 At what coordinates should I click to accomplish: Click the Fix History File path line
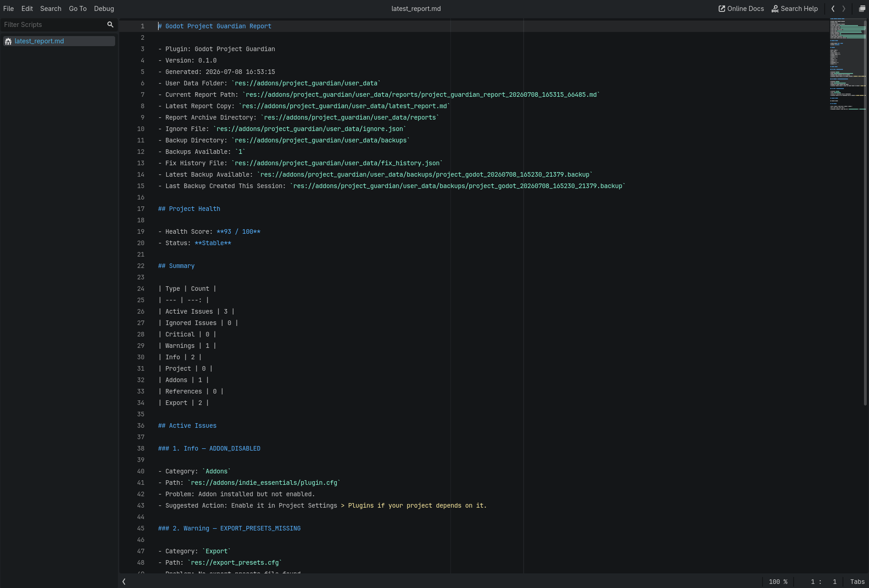[301, 163]
